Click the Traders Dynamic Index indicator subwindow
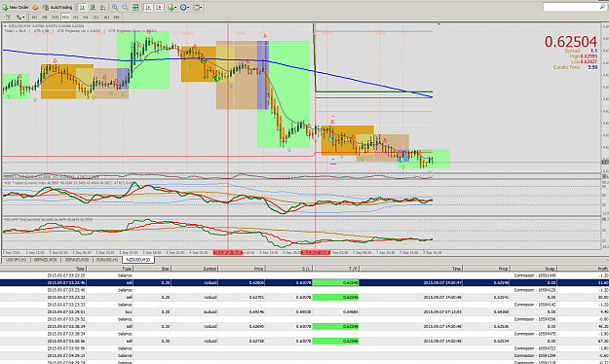This screenshot has height=364, width=609. click(x=301, y=198)
